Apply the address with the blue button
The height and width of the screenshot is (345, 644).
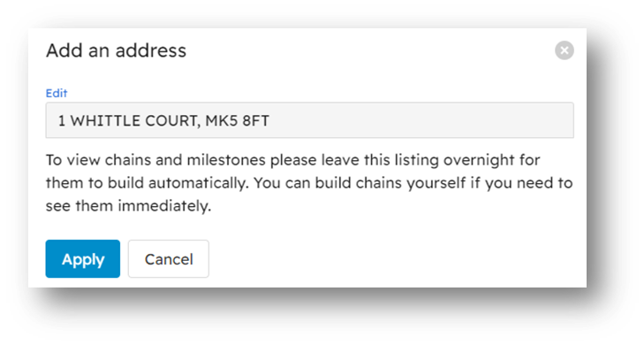[x=82, y=258]
